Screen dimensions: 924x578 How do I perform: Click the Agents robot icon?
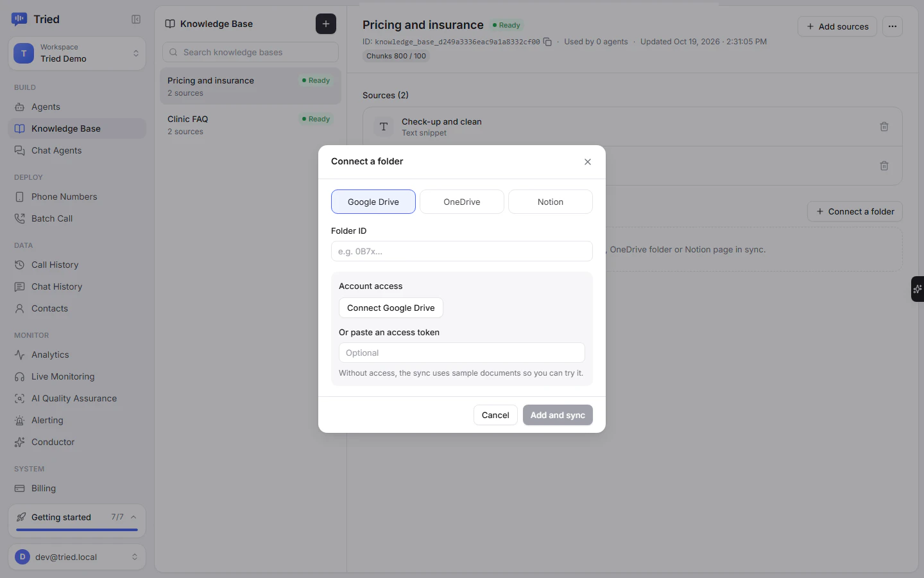[x=20, y=107]
